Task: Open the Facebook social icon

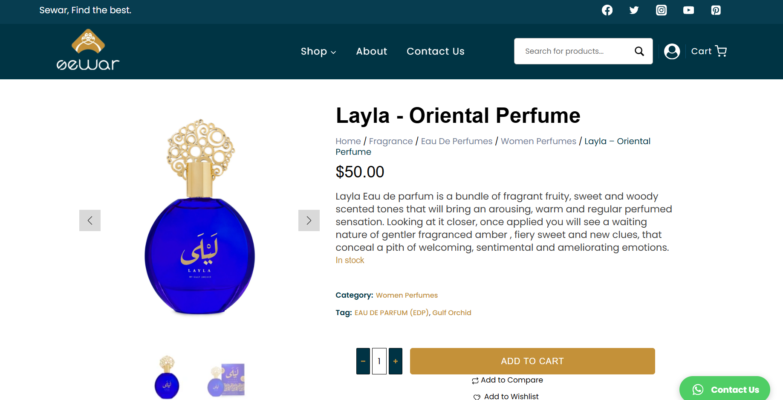Action: [x=607, y=10]
